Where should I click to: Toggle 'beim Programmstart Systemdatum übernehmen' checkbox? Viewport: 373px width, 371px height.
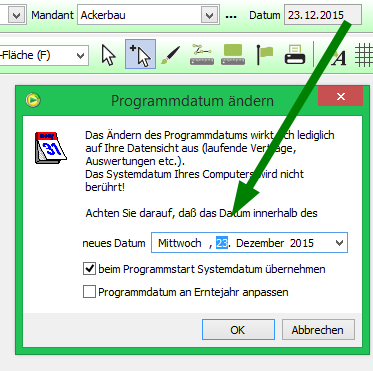click(x=89, y=269)
